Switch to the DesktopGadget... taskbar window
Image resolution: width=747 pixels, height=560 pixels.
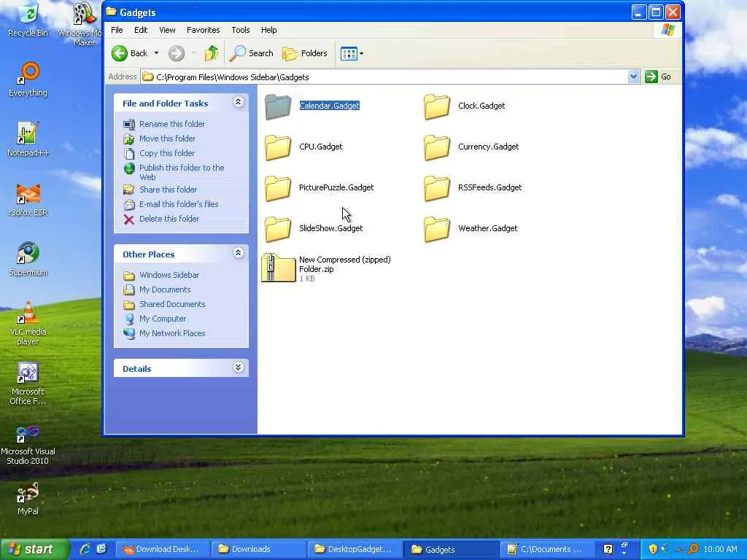pyautogui.click(x=355, y=549)
